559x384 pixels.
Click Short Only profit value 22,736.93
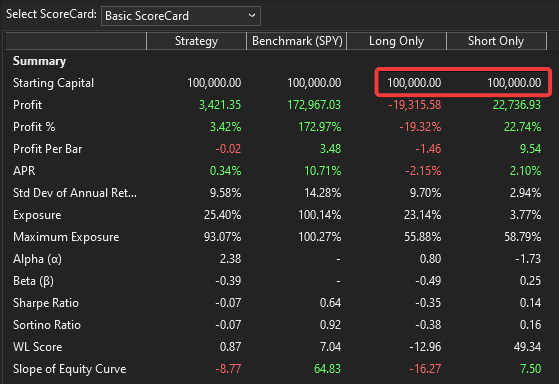(517, 105)
